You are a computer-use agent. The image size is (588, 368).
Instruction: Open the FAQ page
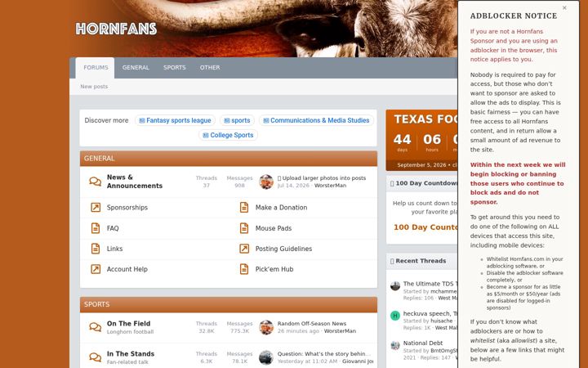tap(113, 228)
